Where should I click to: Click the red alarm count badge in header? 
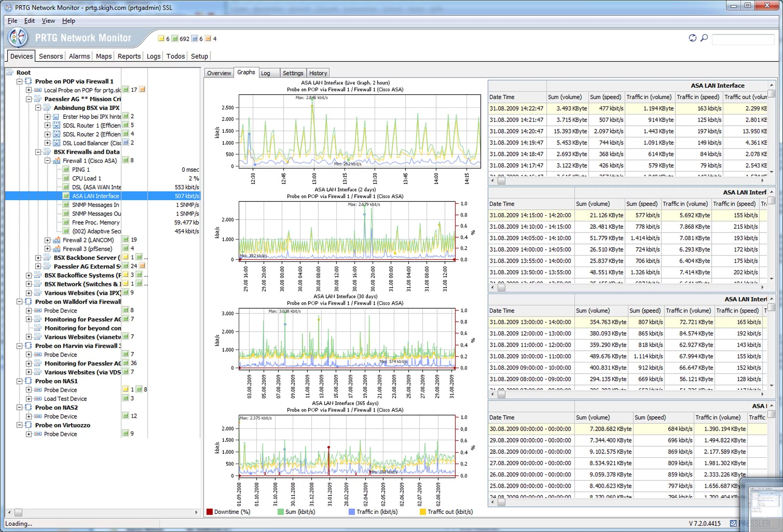[x=209, y=39]
